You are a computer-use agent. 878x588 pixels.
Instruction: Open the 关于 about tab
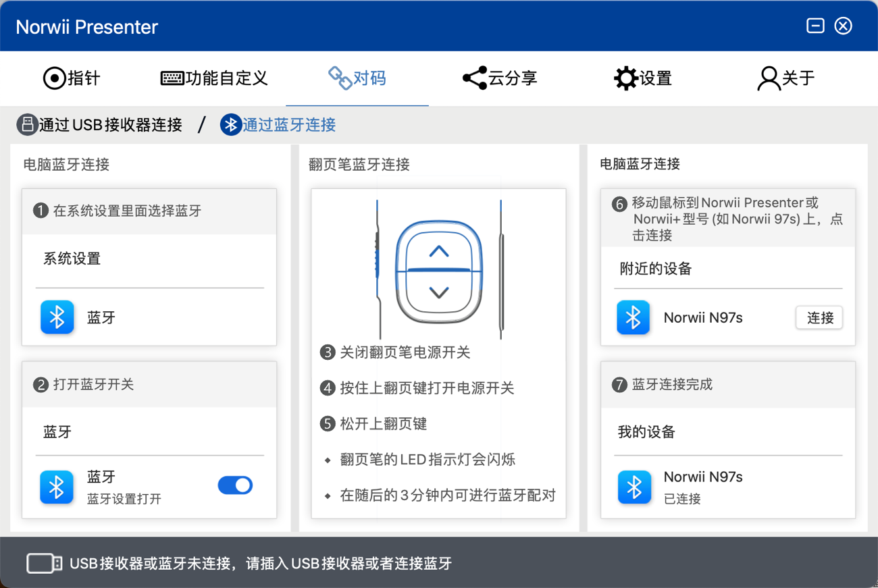coord(785,78)
